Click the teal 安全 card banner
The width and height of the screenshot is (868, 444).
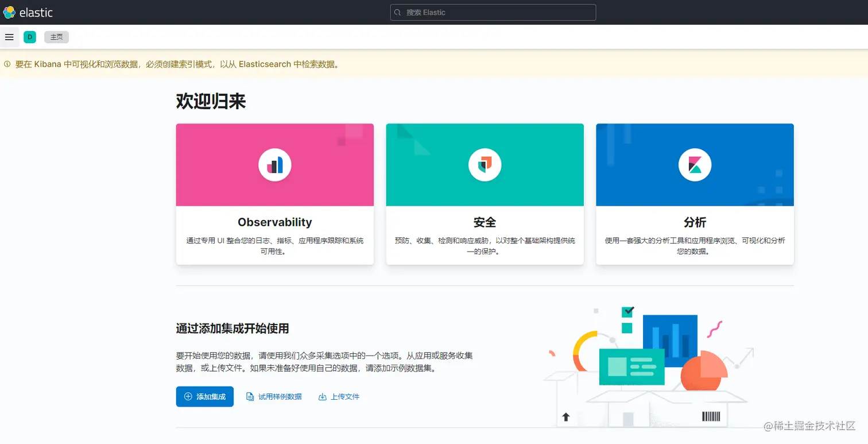point(485,165)
